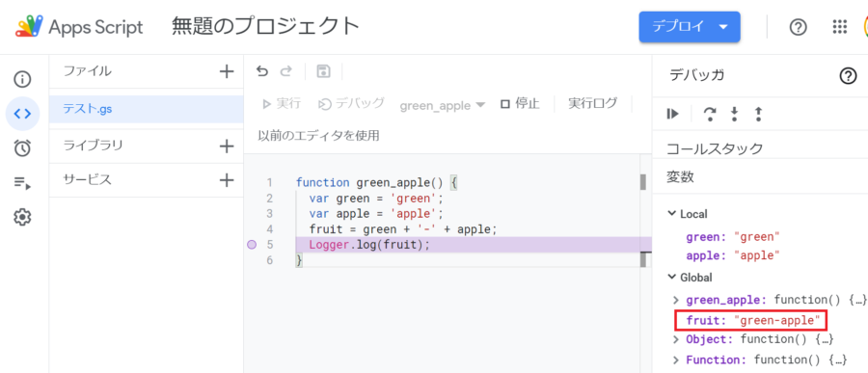Toggle breakpoint dot on line 5
868x373 pixels.
coord(252,245)
